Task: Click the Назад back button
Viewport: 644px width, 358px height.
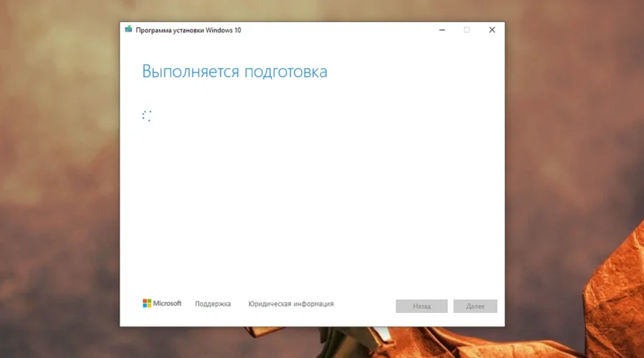Action: tap(421, 306)
